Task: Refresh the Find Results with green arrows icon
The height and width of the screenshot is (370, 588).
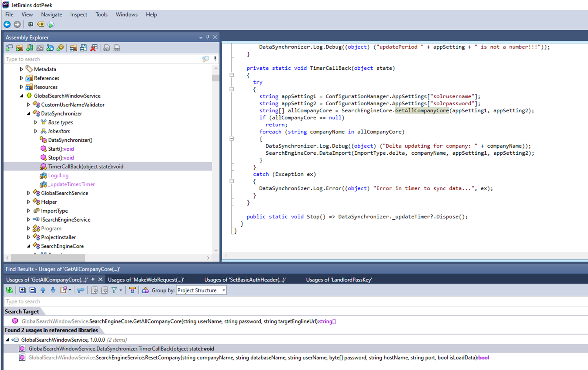Action: (9, 290)
